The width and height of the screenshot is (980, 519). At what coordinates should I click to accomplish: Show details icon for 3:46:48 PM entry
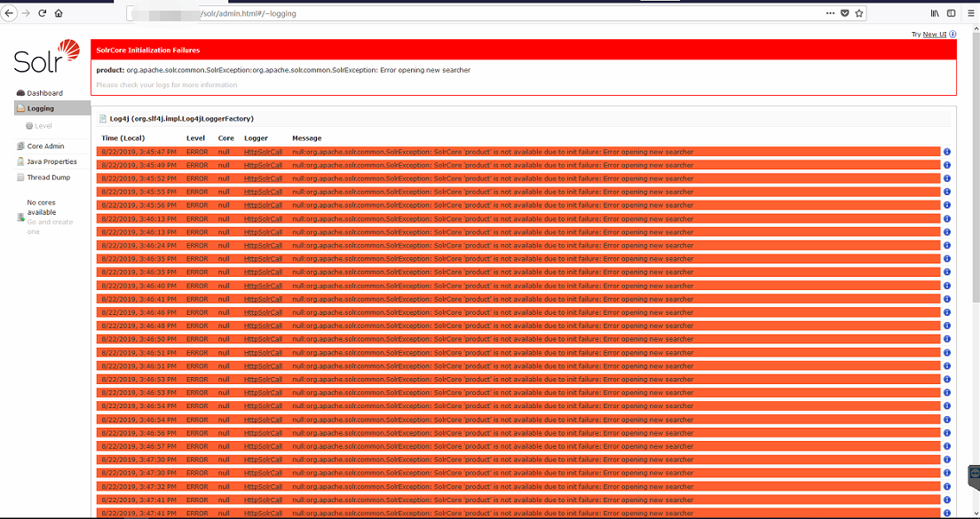pyautogui.click(x=947, y=326)
